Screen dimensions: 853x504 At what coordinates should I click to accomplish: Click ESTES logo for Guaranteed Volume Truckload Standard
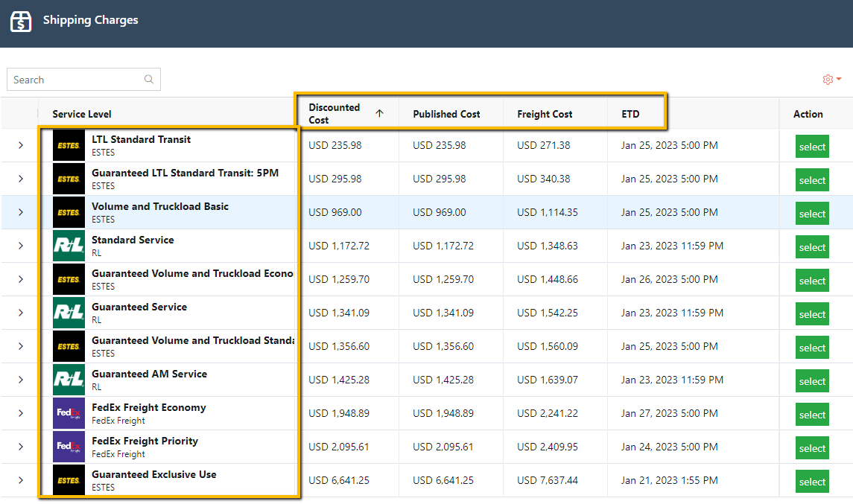pos(69,346)
